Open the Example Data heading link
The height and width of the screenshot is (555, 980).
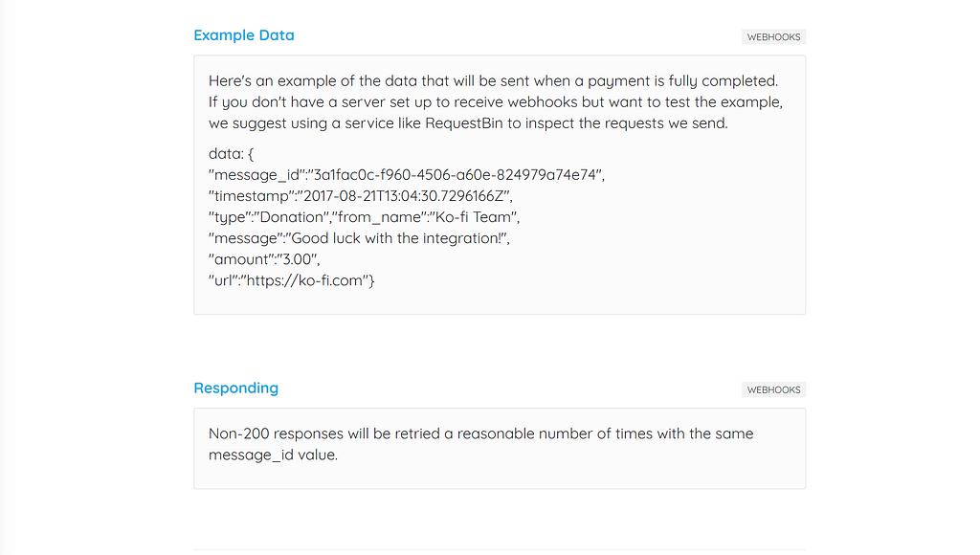coord(244,35)
